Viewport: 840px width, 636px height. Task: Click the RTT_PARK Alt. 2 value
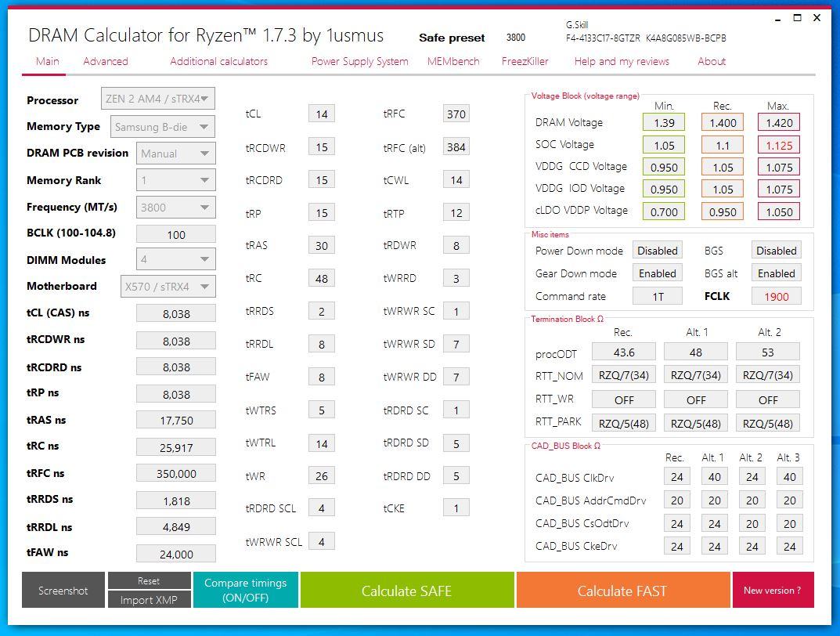(768, 423)
